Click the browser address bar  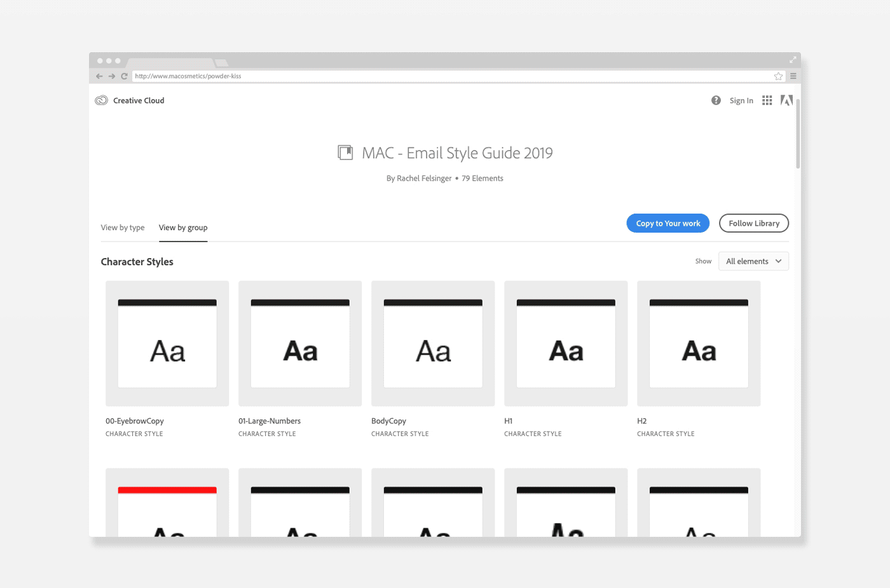458,76
